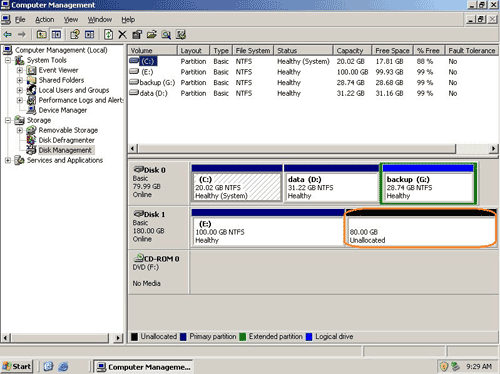Select Performance Logs and Alerts node
The image size is (500, 374).
click(81, 100)
